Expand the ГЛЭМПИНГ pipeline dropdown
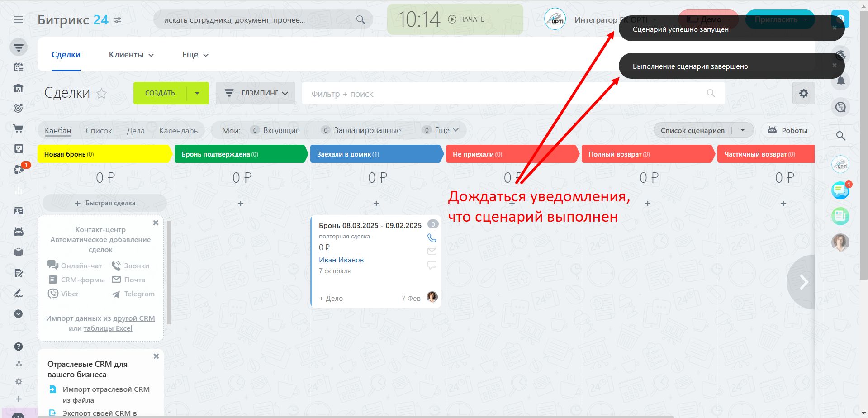The image size is (868, 418). [x=256, y=93]
